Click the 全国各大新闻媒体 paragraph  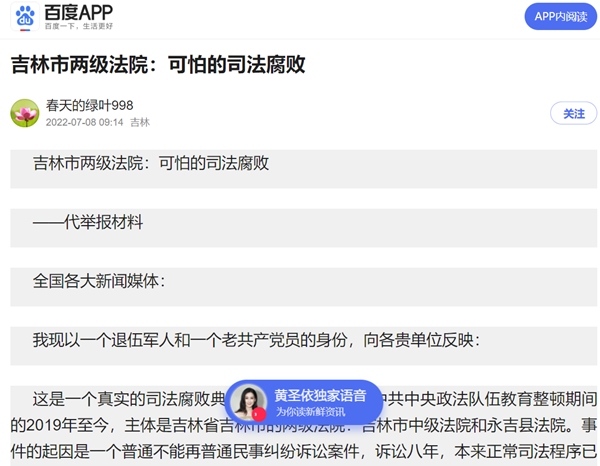point(98,281)
